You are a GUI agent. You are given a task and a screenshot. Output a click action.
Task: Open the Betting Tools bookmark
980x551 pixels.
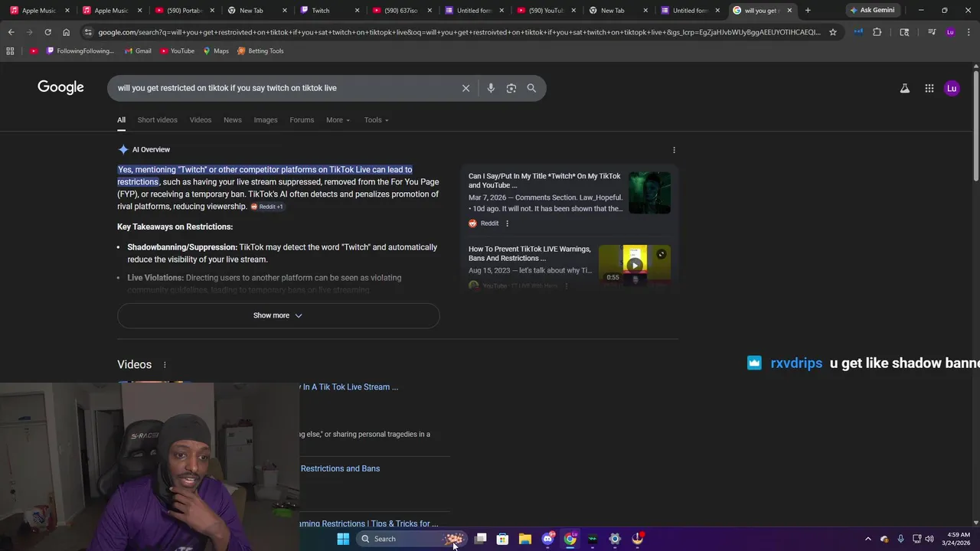(x=260, y=51)
